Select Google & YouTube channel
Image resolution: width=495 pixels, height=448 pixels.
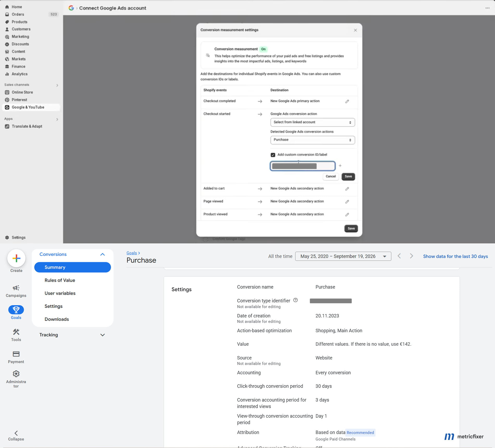pyautogui.click(x=31, y=107)
